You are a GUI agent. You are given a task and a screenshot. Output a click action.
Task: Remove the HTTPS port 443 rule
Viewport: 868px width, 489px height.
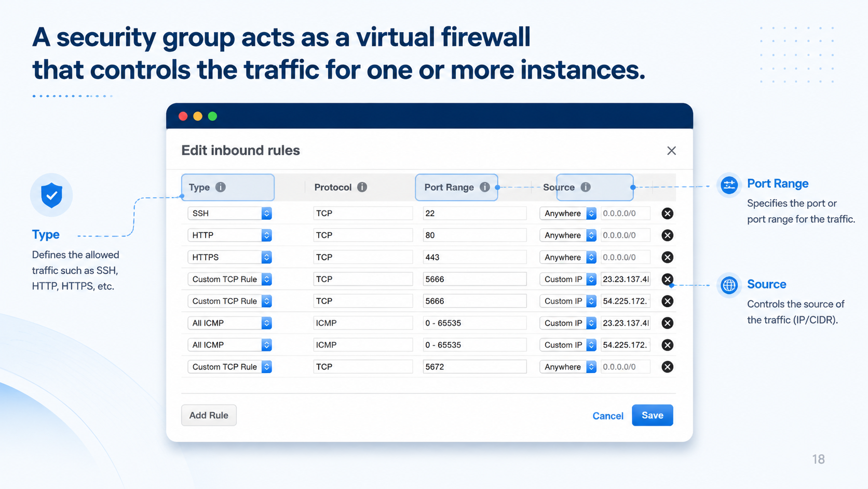coord(668,257)
